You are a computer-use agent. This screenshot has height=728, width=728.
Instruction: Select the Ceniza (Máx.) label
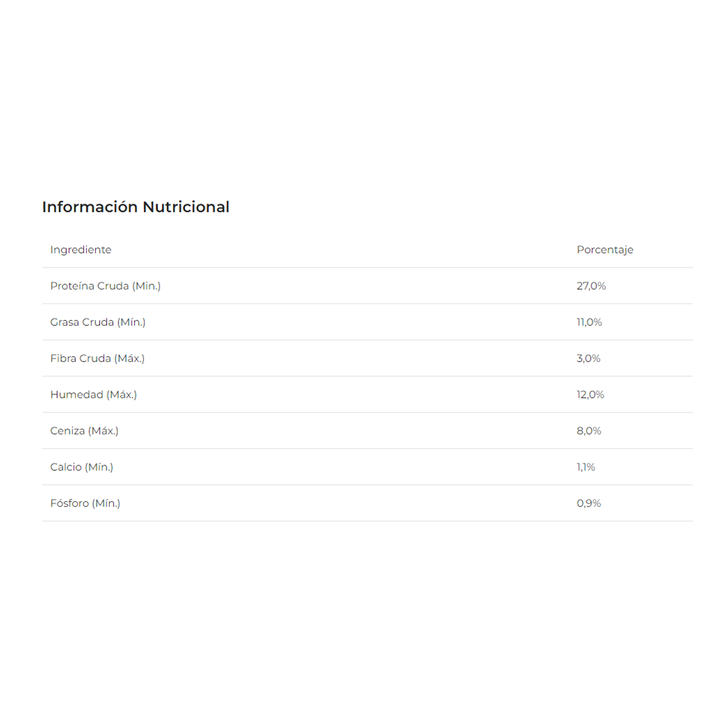tap(84, 431)
